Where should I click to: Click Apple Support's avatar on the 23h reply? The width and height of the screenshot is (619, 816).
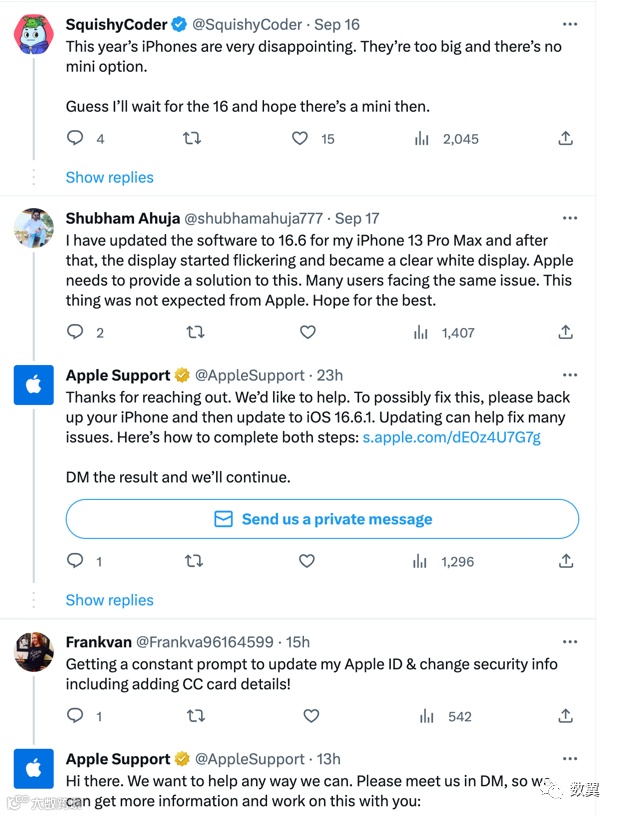coord(33,385)
